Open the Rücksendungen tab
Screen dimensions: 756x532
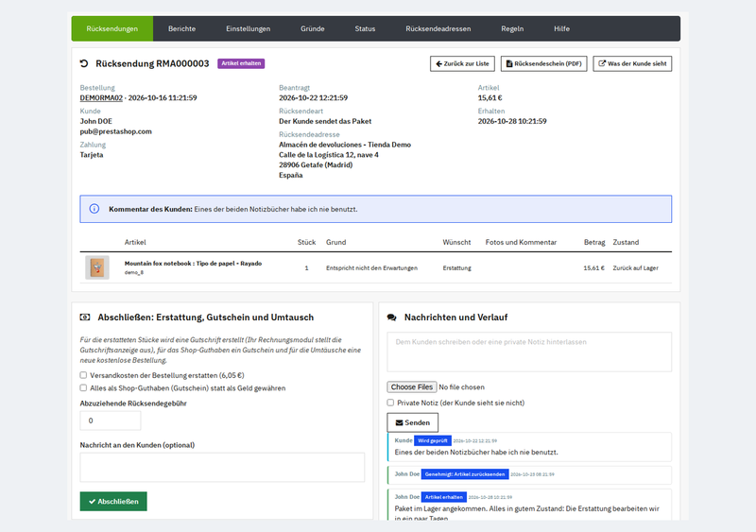click(x=112, y=28)
